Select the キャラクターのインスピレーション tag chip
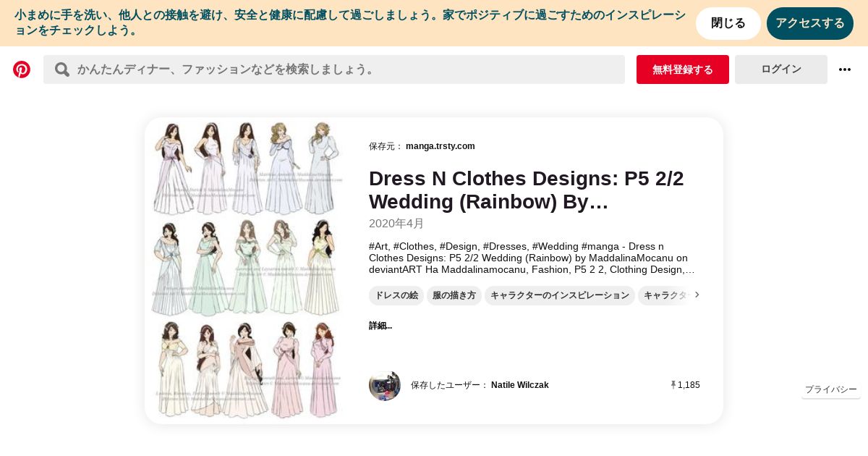The image size is (868, 456). [x=560, y=295]
